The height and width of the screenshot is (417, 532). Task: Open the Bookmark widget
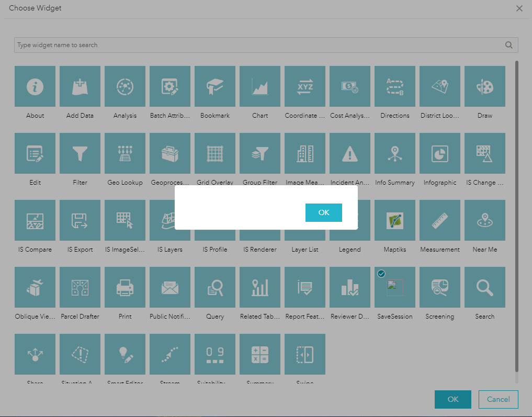(x=215, y=86)
